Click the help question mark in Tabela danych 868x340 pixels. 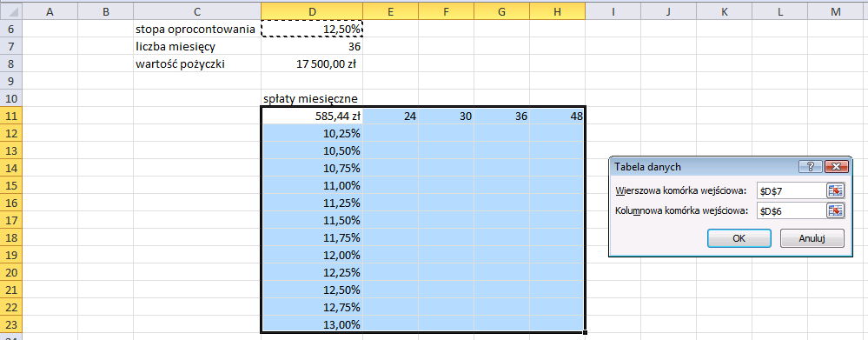811,167
